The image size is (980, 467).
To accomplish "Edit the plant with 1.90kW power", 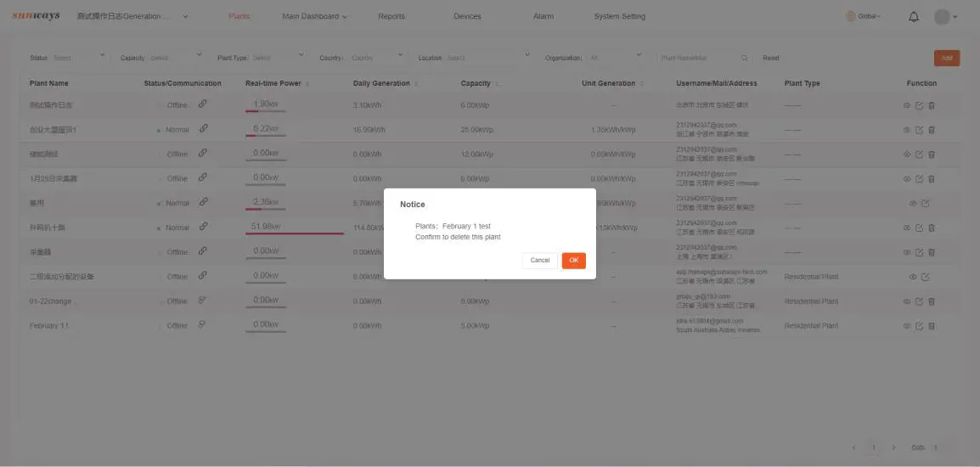I will [919, 105].
